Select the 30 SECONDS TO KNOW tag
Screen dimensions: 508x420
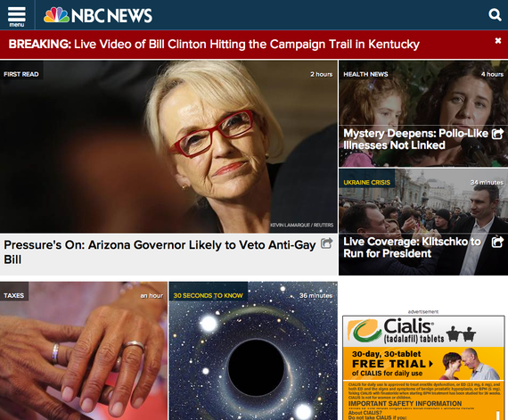coord(208,295)
